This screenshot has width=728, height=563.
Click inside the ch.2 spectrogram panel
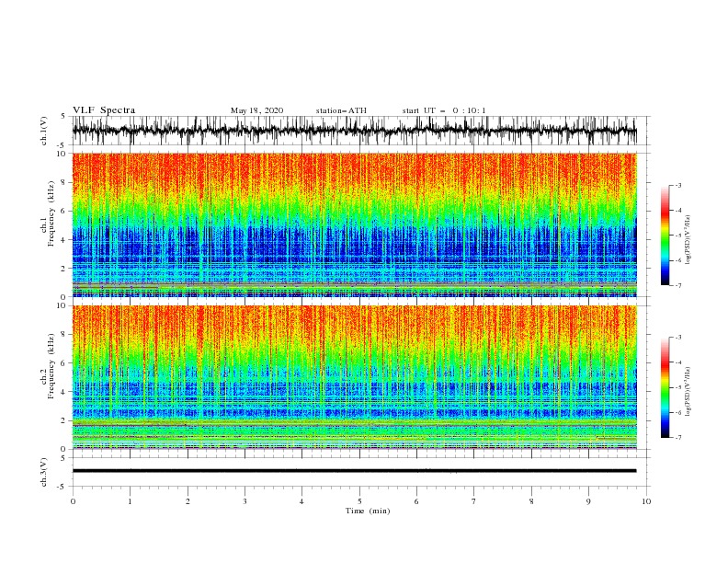pyautogui.click(x=354, y=377)
